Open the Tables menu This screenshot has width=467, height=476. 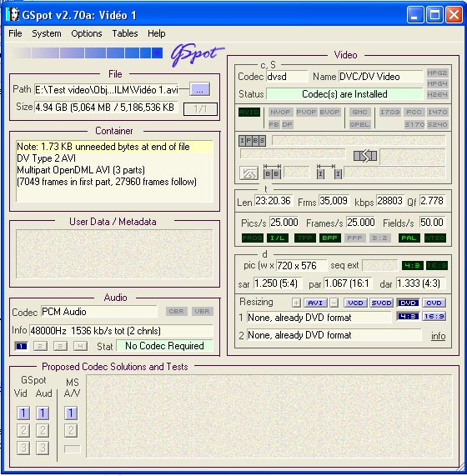(125, 33)
